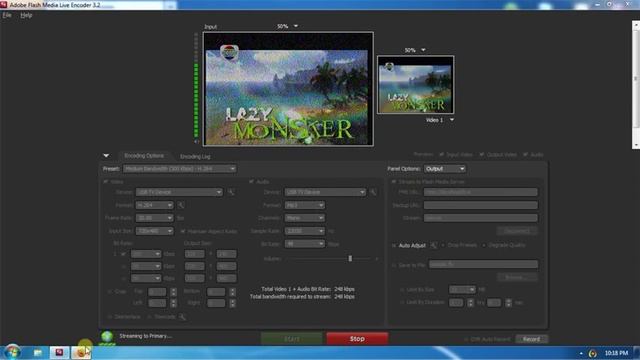Click the red Stop button
This screenshot has height=360, width=640.
point(357,339)
